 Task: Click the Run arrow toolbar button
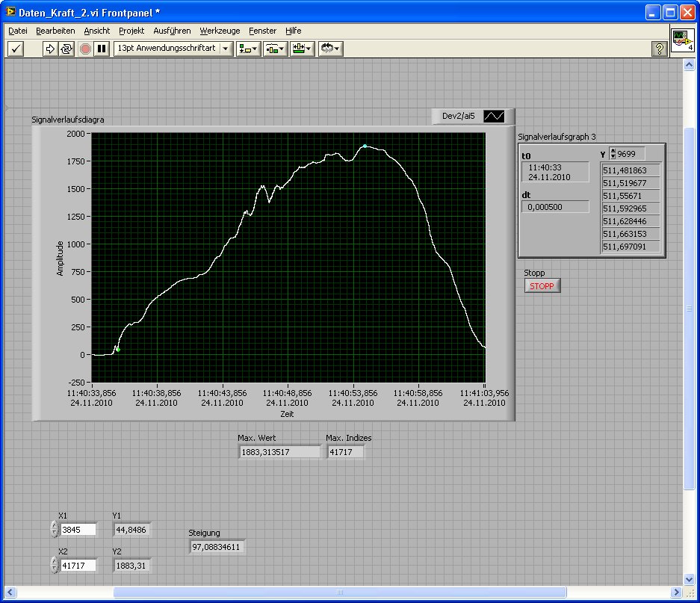(x=50, y=49)
